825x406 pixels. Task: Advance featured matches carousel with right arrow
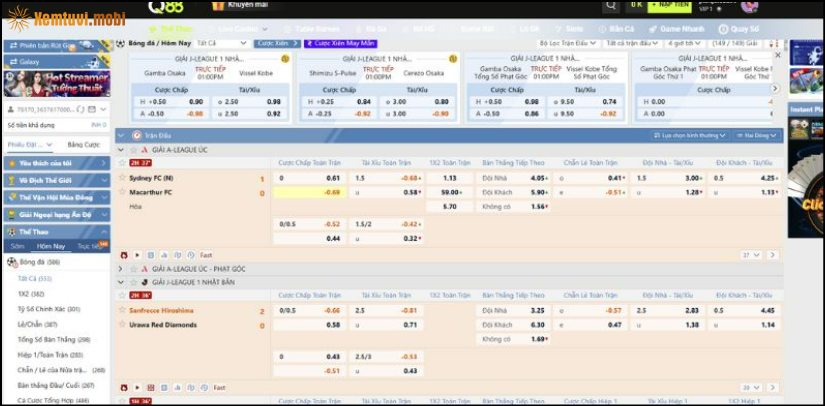click(x=774, y=88)
